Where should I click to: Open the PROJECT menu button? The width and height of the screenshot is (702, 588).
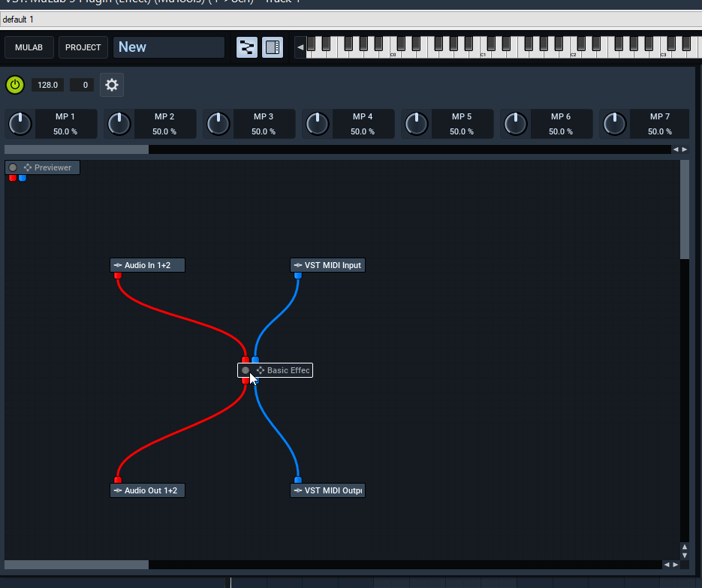83,47
